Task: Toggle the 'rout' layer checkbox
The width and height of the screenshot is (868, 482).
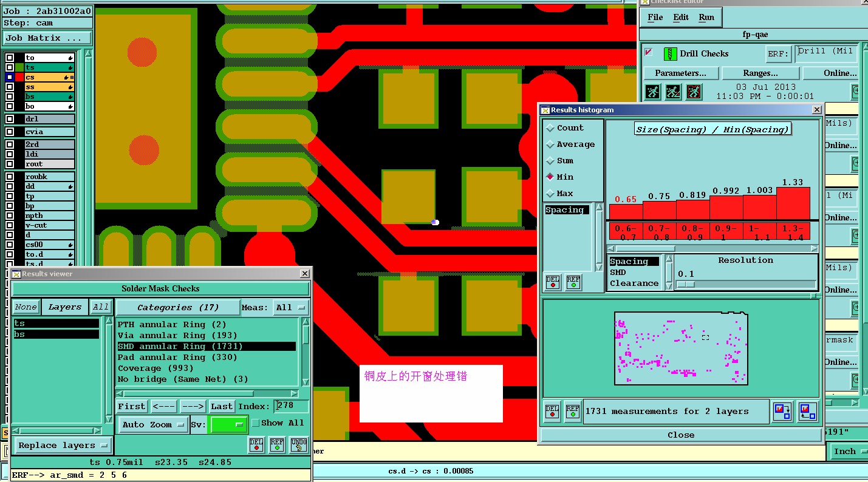Action: click(10, 164)
